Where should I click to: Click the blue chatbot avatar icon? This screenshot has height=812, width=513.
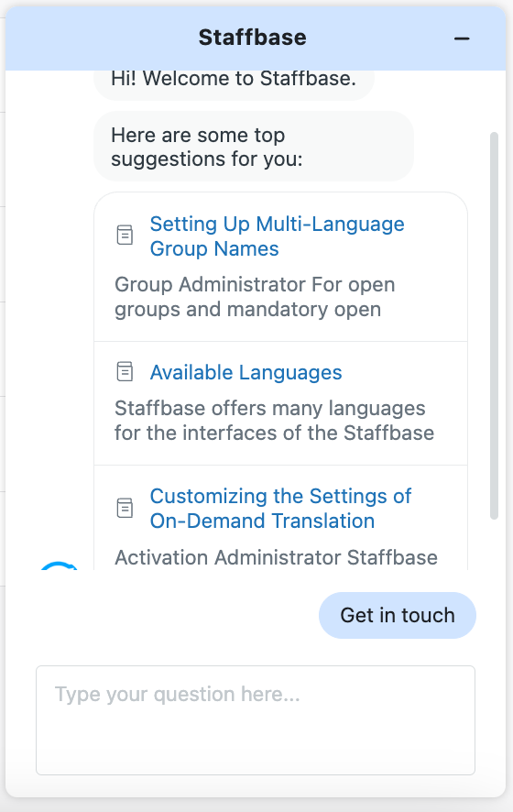tap(59, 565)
